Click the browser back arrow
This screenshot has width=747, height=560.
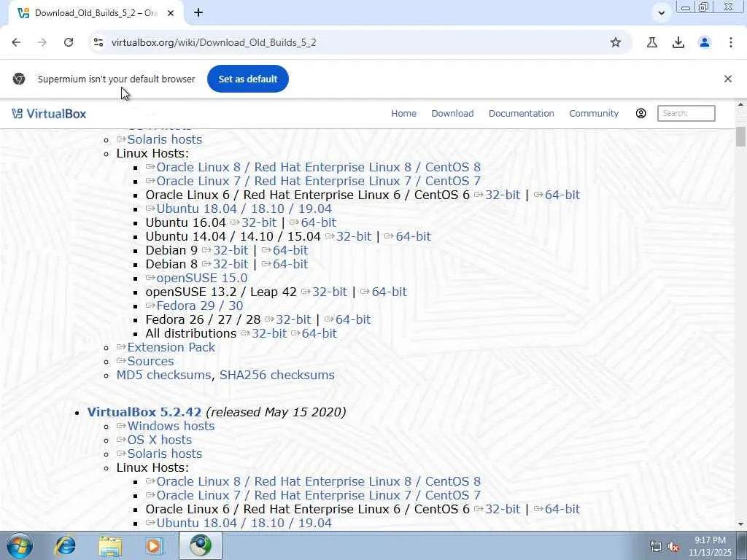[x=16, y=42]
